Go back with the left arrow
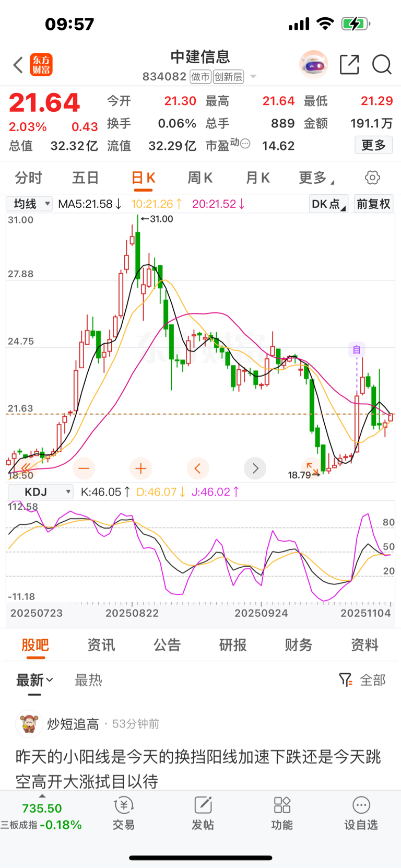Screen dimensions: 401x868 [18, 65]
